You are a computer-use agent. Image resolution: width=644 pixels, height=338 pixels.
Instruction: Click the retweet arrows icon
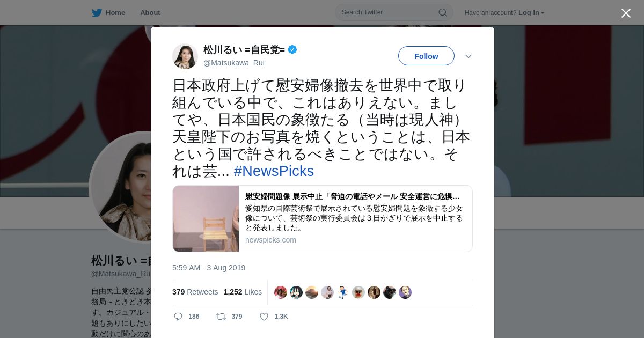tap(221, 317)
